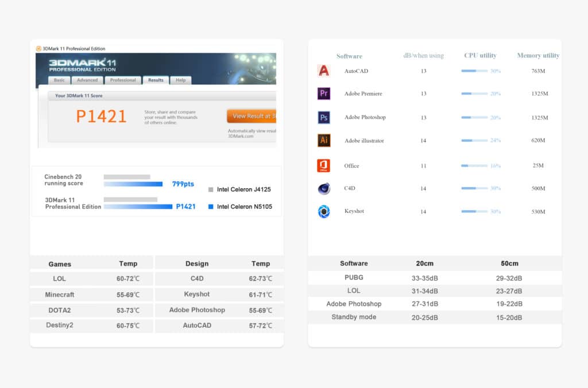This screenshot has height=388, width=588.
Task: Click the 15-20dB noise cell
Action: click(x=509, y=317)
